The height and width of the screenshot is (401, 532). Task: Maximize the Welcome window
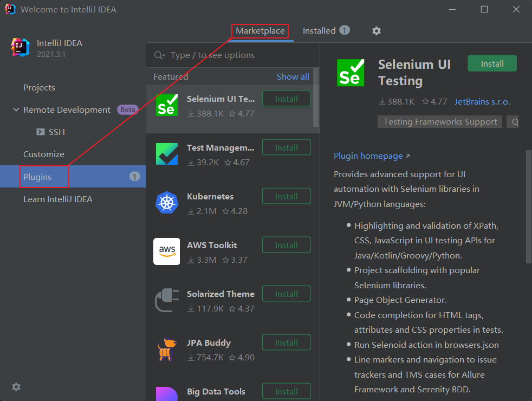point(484,9)
